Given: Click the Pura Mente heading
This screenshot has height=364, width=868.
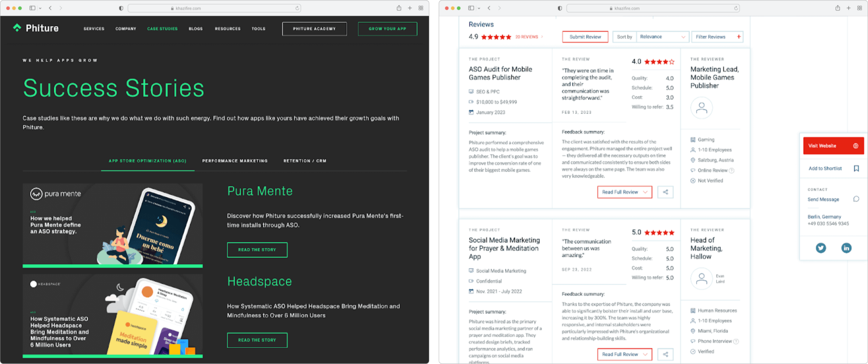Looking at the screenshot, I should [x=260, y=191].
